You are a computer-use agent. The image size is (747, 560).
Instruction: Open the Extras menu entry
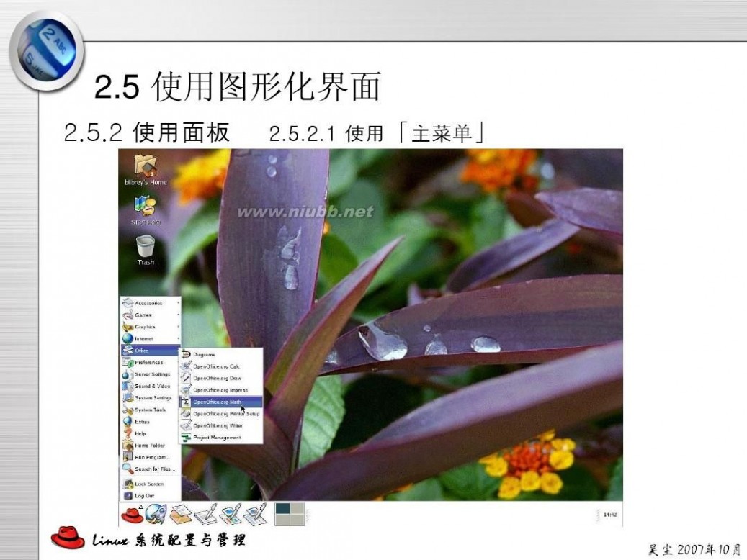(x=151, y=422)
